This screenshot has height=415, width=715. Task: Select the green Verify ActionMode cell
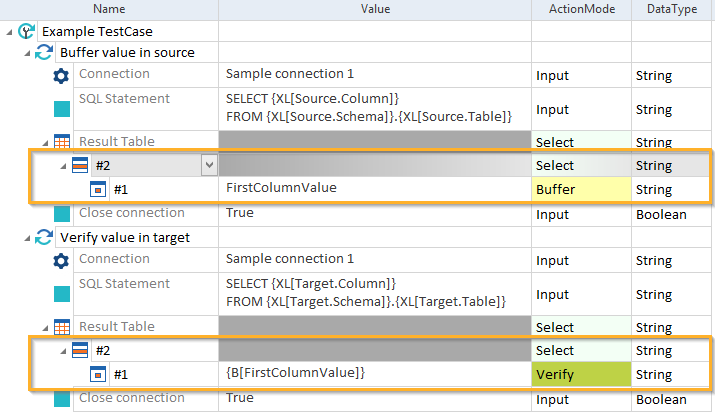(581, 374)
